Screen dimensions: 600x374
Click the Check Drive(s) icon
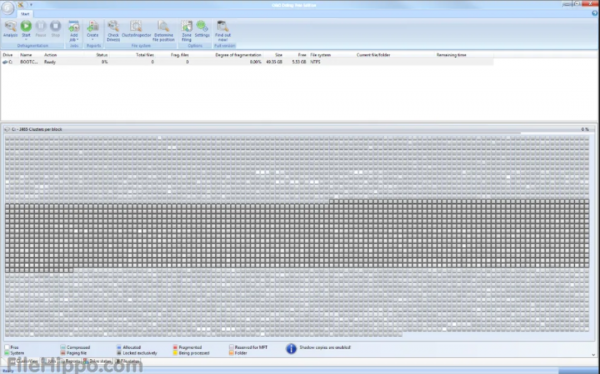[x=113, y=31]
